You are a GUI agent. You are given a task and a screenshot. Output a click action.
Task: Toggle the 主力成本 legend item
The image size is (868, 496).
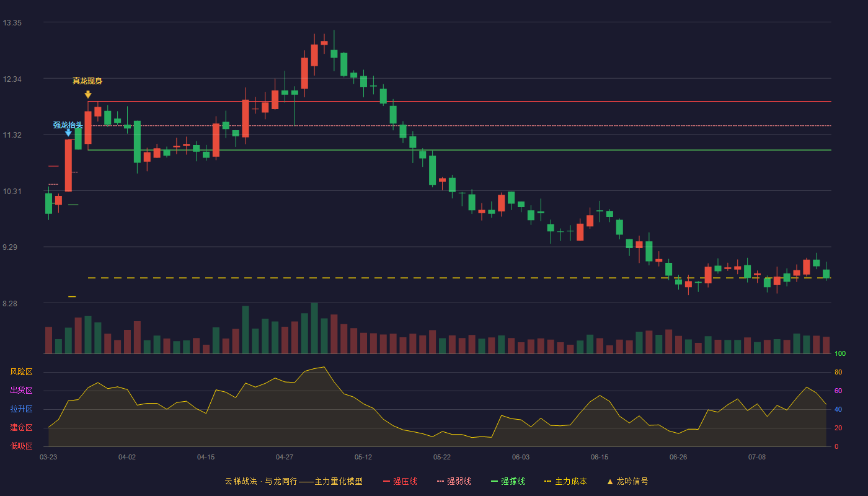point(565,481)
